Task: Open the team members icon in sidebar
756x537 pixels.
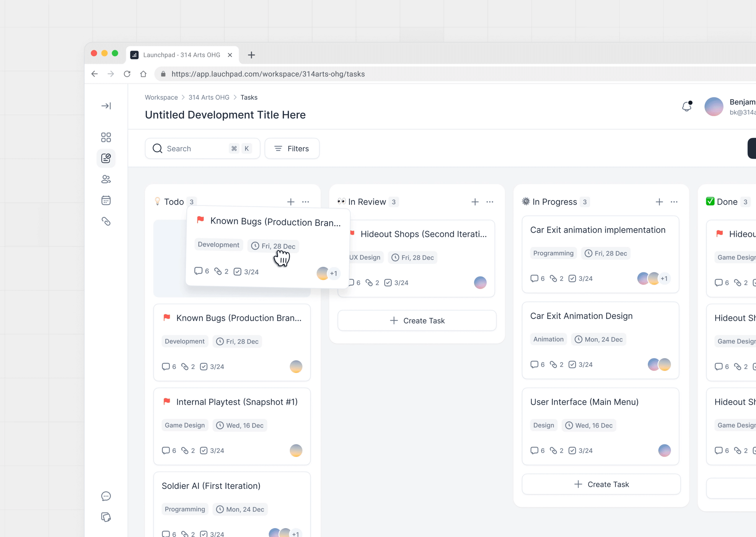Action: pyautogui.click(x=106, y=179)
